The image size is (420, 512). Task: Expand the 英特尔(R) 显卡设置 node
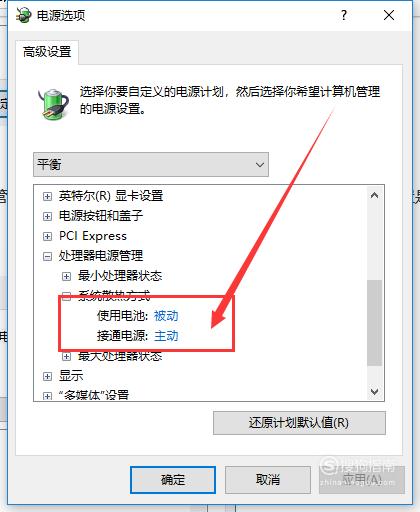47,196
